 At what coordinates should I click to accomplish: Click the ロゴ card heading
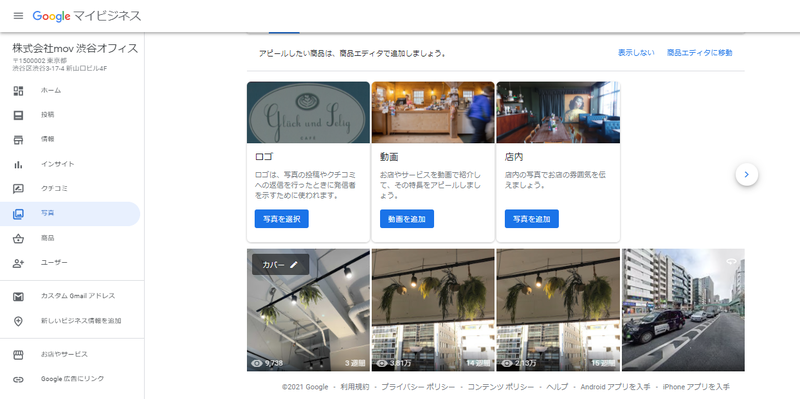(x=263, y=157)
